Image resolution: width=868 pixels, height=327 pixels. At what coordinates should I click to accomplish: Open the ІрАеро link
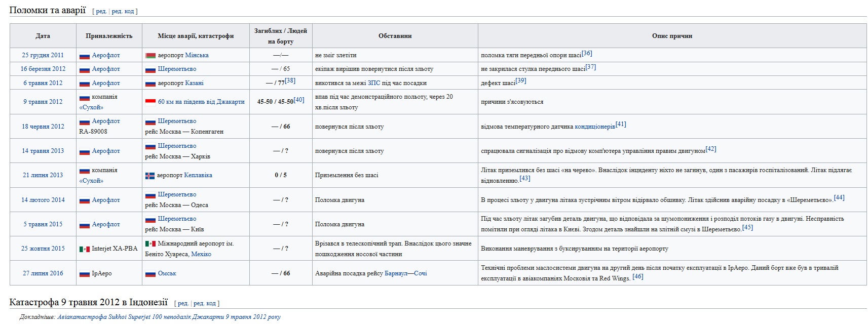pos(102,273)
